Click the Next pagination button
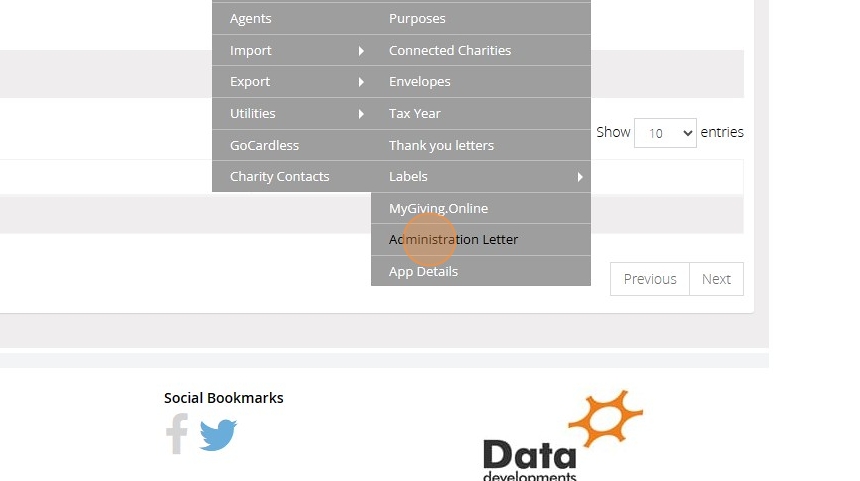Viewport: 860px width, 481px height. point(716,279)
